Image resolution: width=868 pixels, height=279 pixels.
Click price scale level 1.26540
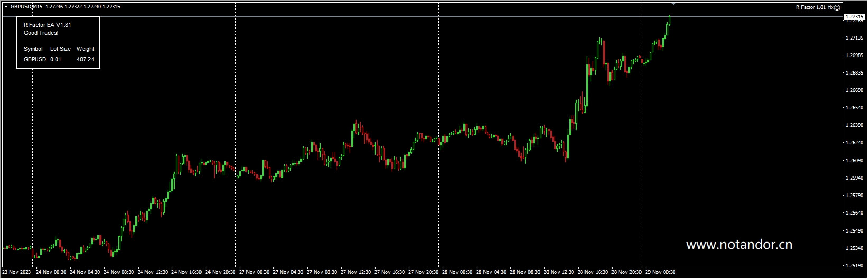point(855,108)
